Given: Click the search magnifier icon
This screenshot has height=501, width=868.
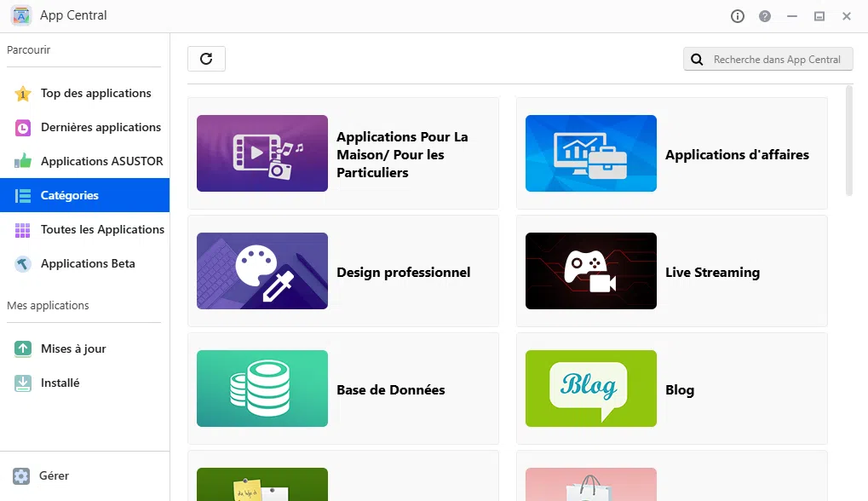Looking at the screenshot, I should click(697, 60).
